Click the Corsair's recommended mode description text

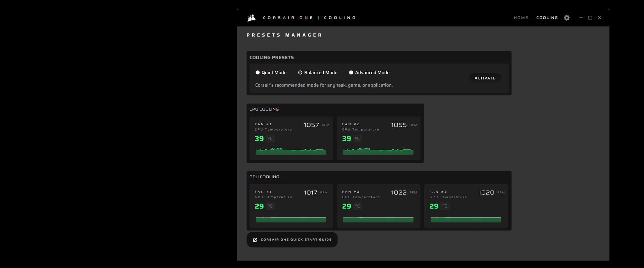point(324,85)
